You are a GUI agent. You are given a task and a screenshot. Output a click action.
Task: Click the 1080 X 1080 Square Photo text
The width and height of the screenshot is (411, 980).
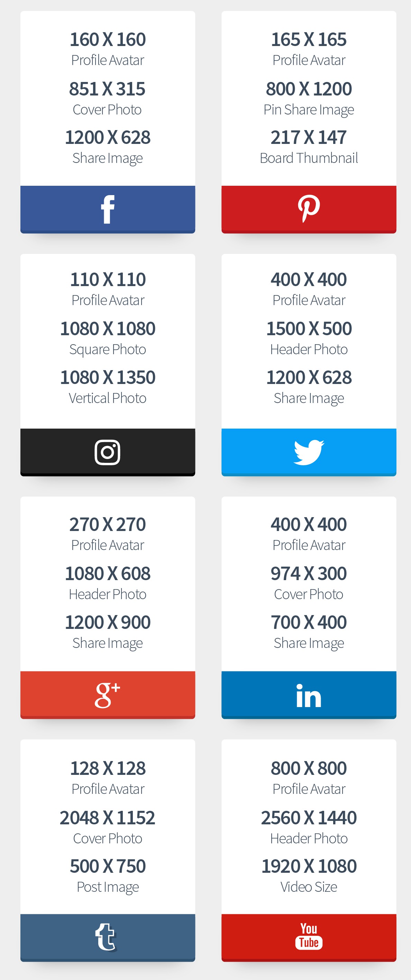click(108, 338)
